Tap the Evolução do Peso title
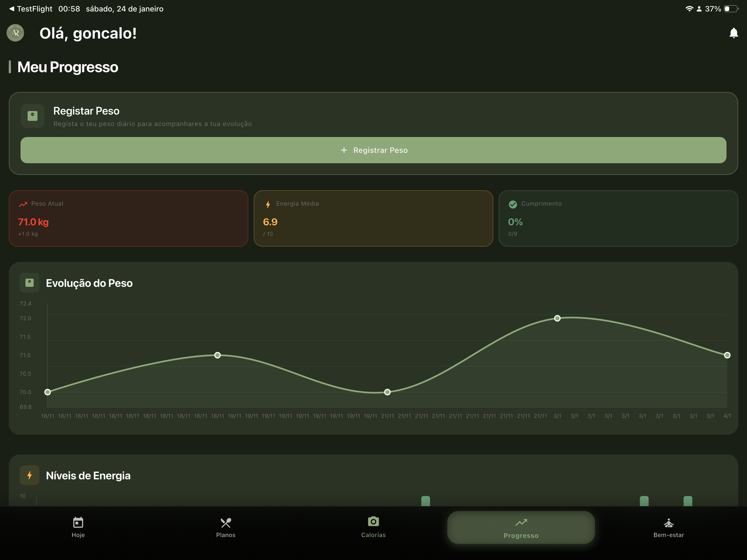This screenshot has height=560, width=747. tap(89, 283)
